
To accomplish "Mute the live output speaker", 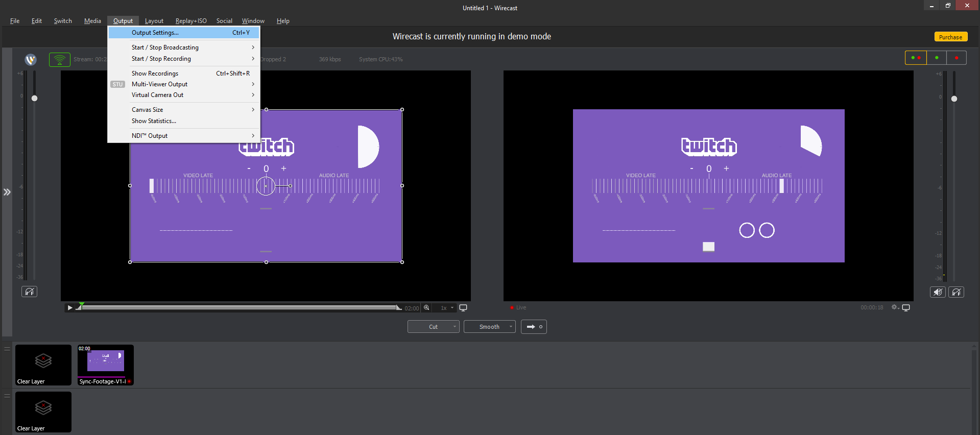I will coord(938,292).
